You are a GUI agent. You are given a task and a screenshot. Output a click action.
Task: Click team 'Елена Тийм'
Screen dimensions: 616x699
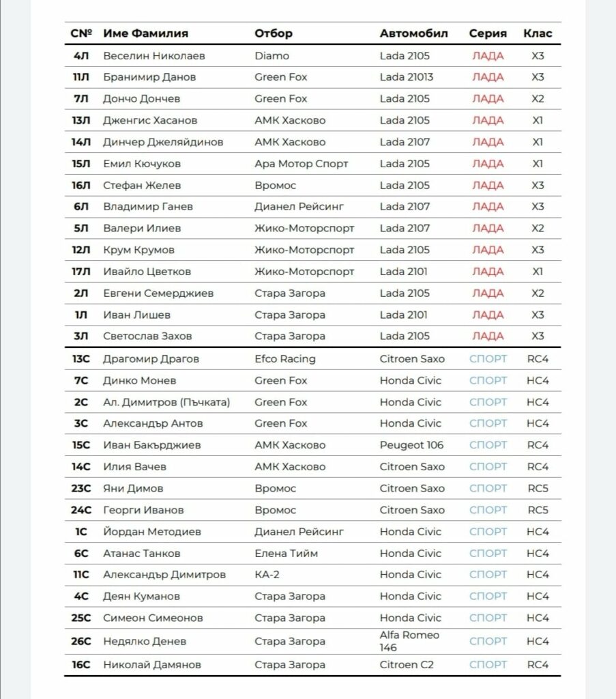pos(286,553)
